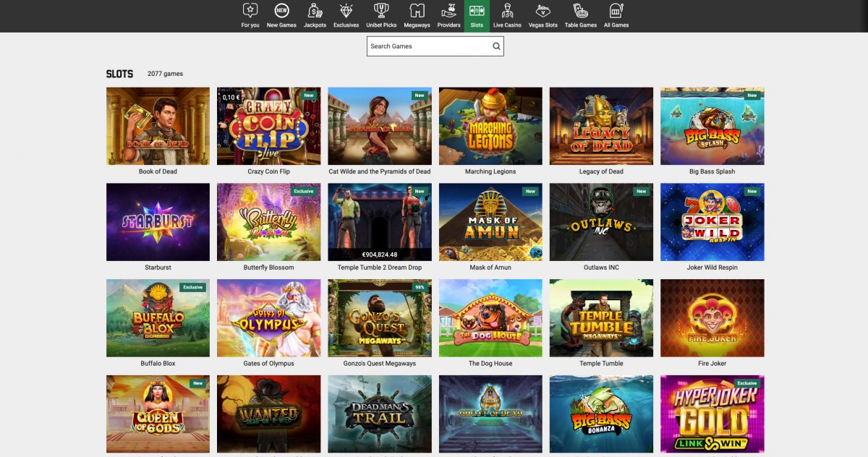
Task: Click the €904,824.48 jackpot amount label
Action: pos(380,255)
